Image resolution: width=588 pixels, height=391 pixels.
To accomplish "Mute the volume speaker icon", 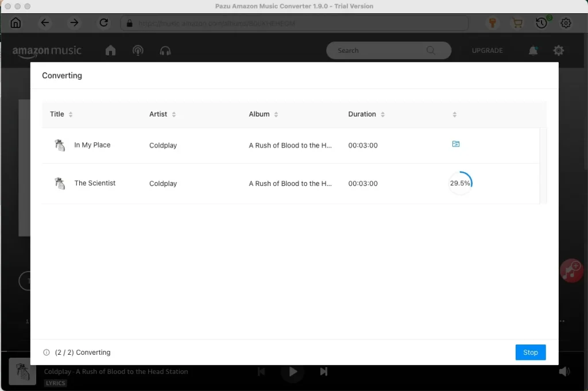I will pyautogui.click(x=565, y=371).
